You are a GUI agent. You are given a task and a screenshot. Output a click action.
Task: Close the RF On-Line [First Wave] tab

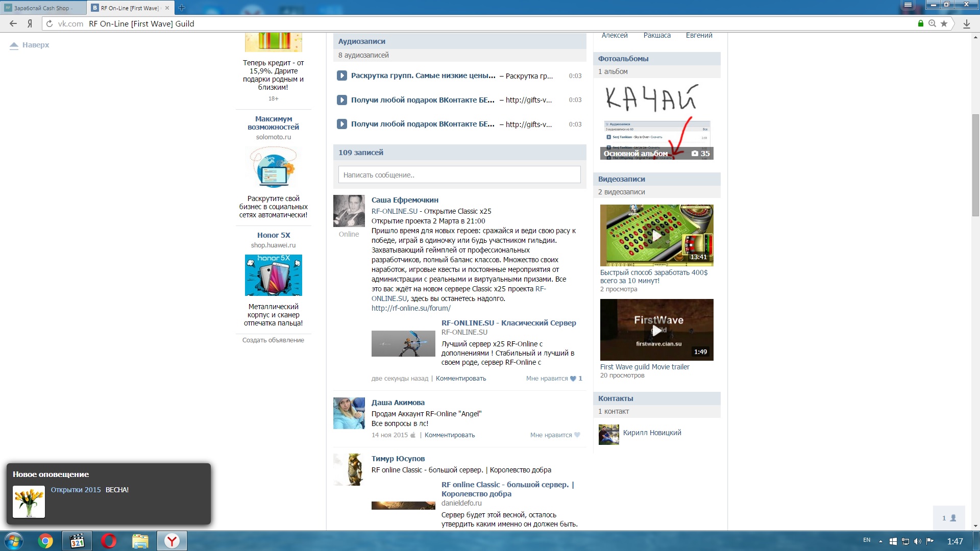[x=167, y=8]
